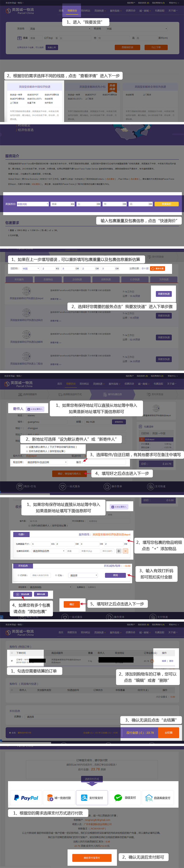
Task: Open the 收货地 destination country dropdown
Action: (137, 29)
